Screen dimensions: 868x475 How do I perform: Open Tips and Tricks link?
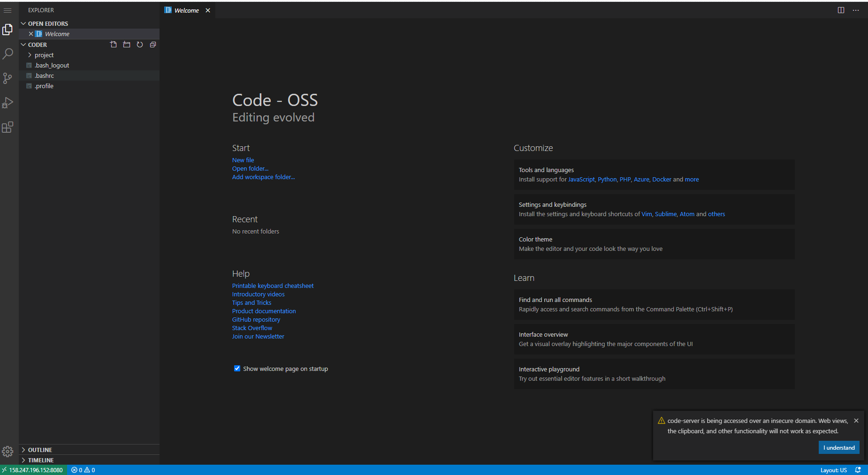click(251, 302)
